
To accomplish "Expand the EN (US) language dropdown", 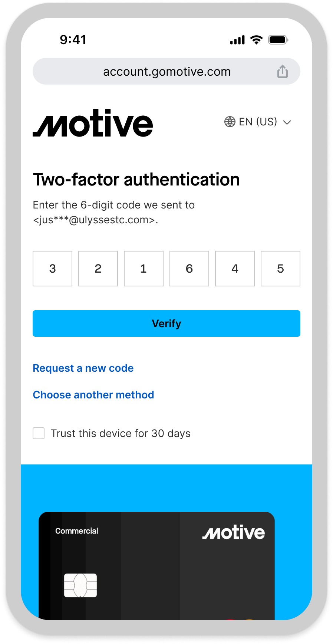I will (258, 122).
